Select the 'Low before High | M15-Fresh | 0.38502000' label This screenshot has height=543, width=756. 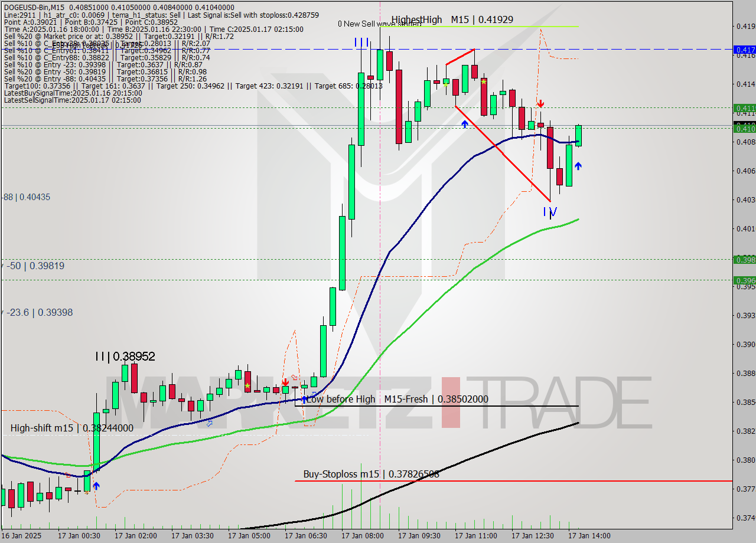click(x=397, y=399)
